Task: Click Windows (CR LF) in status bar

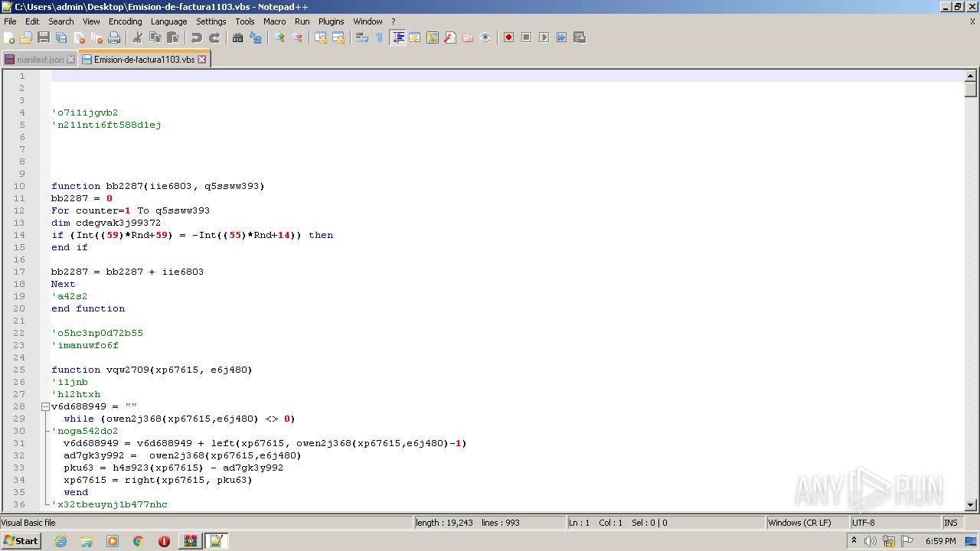Action: point(808,523)
